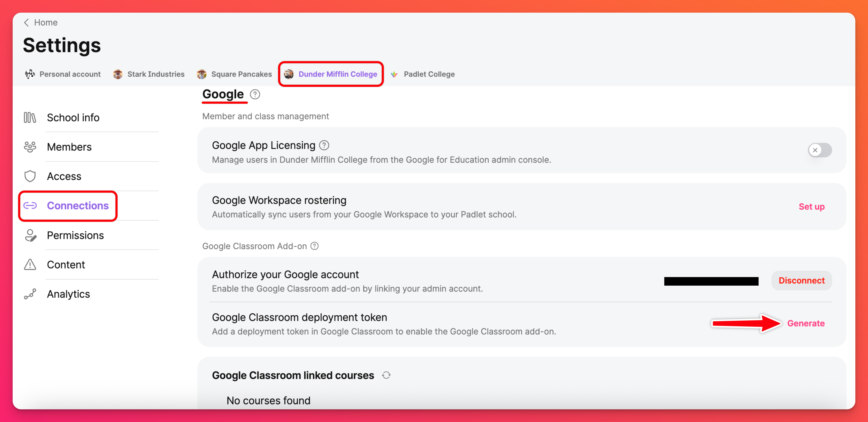Select the Personal account tab
This screenshot has width=868, height=422.
coord(63,74)
